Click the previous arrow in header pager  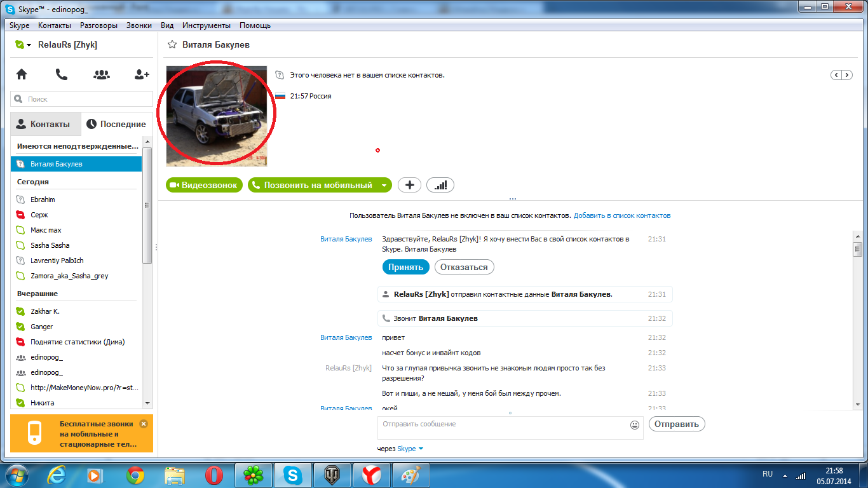(836, 75)
